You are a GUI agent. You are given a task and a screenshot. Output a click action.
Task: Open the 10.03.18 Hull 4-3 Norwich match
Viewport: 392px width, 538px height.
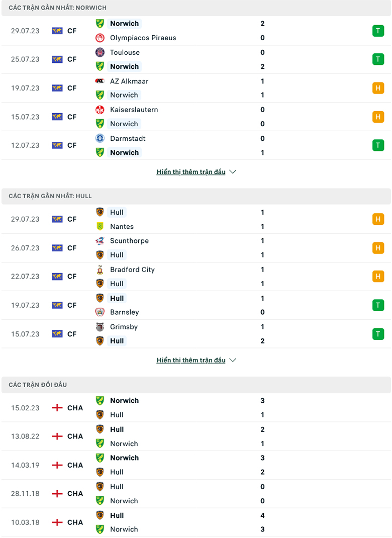coord(196,522)
